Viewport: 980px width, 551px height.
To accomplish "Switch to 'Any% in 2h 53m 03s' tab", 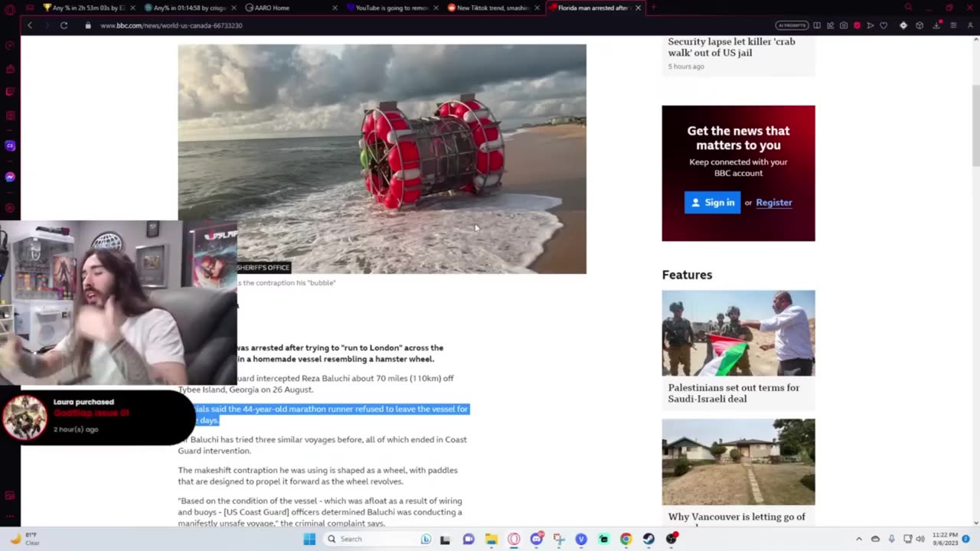I will pyautogui.click(x=88, y=8).
